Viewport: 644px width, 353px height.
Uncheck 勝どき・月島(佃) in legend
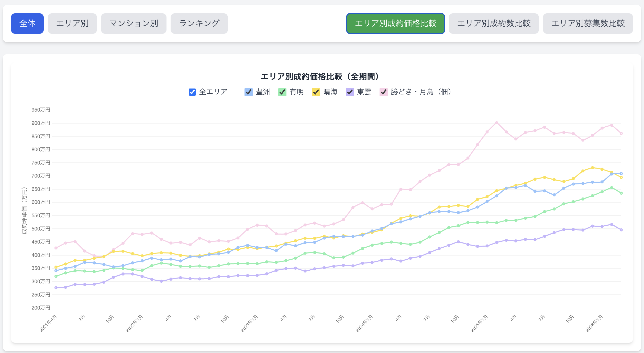(x=384, y=92)
